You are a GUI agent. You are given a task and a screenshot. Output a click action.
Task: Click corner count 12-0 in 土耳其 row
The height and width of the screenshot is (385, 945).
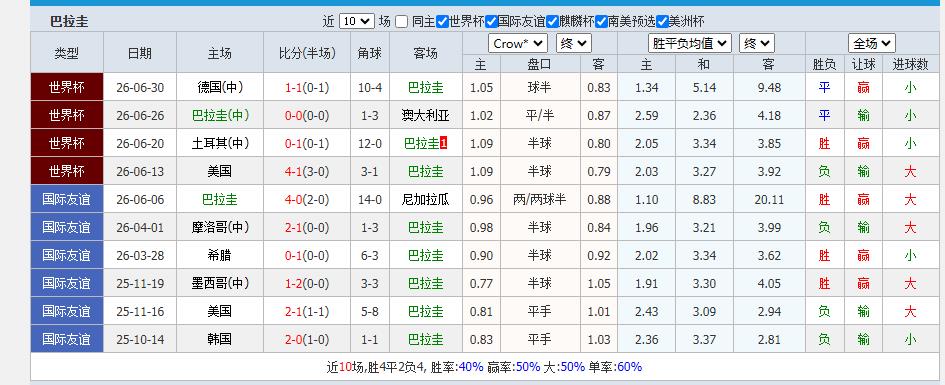click(x=369, y=143)
